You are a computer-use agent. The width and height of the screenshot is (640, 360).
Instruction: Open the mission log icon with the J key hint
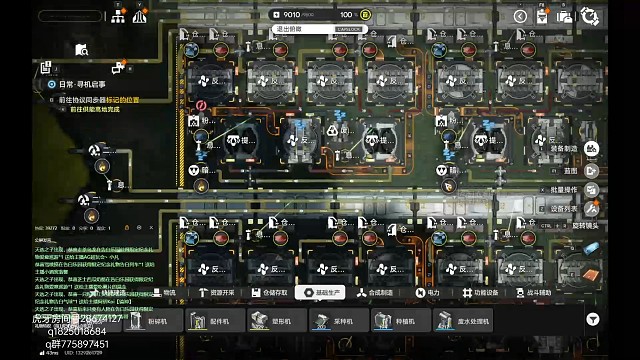[x=46, y=67]
